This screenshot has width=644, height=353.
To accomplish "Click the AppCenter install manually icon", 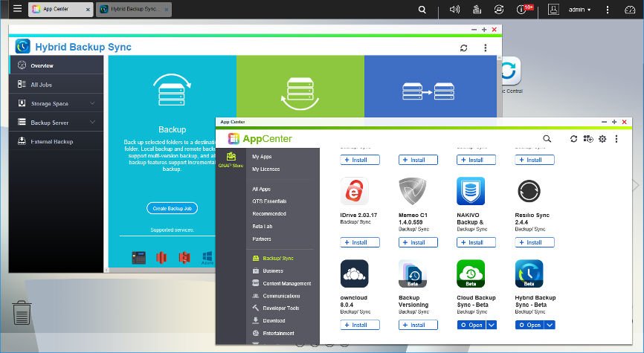I will point(588,139).
